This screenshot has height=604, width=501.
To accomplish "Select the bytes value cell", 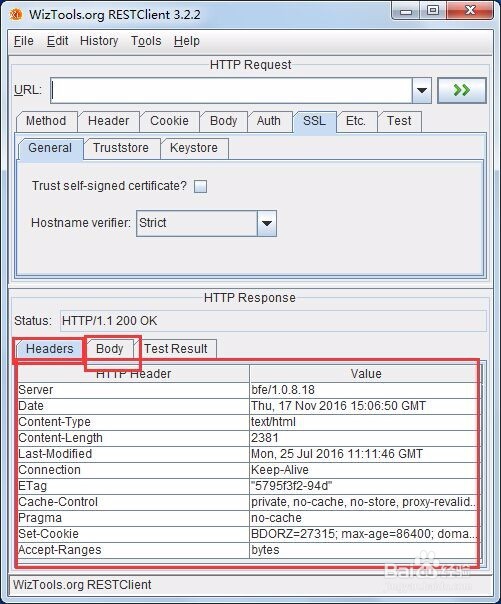I will (364, 550).
